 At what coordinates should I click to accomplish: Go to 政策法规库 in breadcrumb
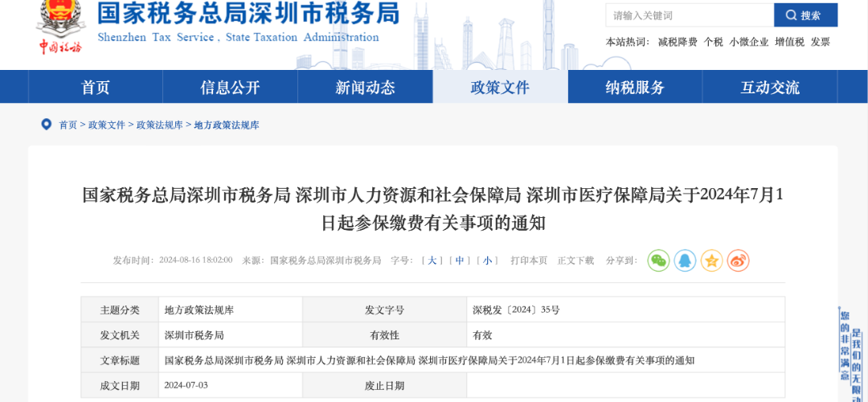(x=159, y=125)
